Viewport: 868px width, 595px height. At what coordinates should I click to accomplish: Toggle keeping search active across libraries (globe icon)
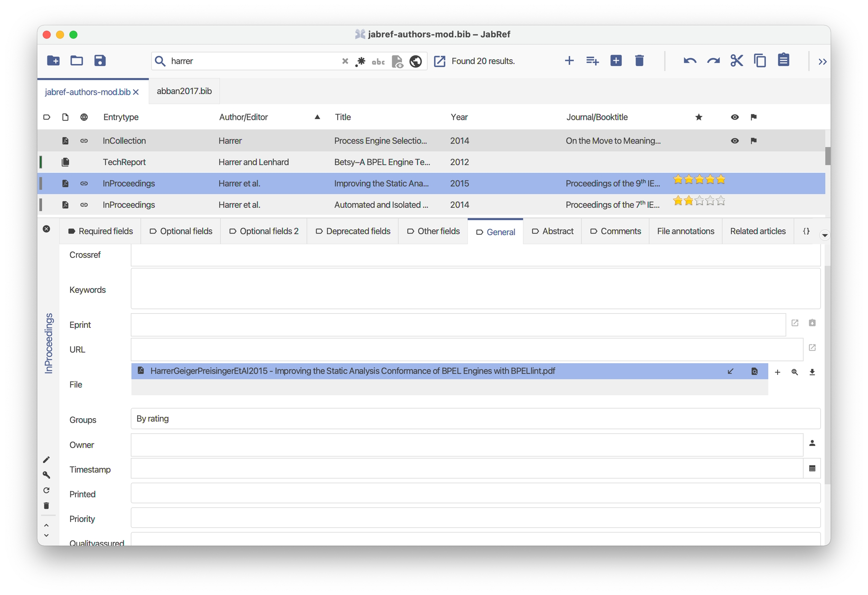click(x=416, y=61)
